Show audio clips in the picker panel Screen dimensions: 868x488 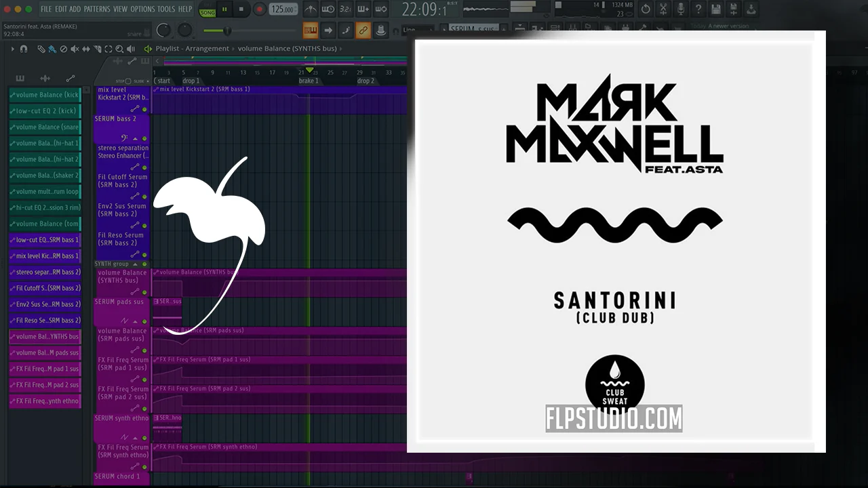[45, 79]
